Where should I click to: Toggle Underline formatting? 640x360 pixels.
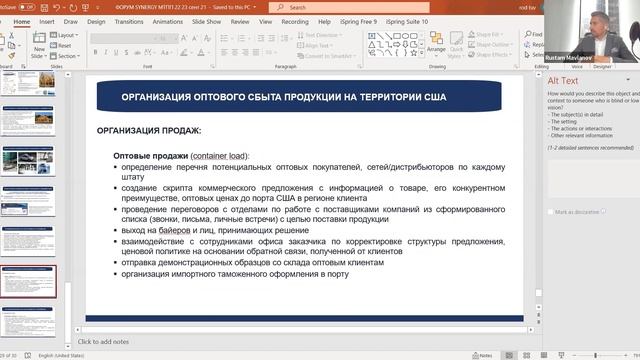pyautogui.click(x=116, y=52)
